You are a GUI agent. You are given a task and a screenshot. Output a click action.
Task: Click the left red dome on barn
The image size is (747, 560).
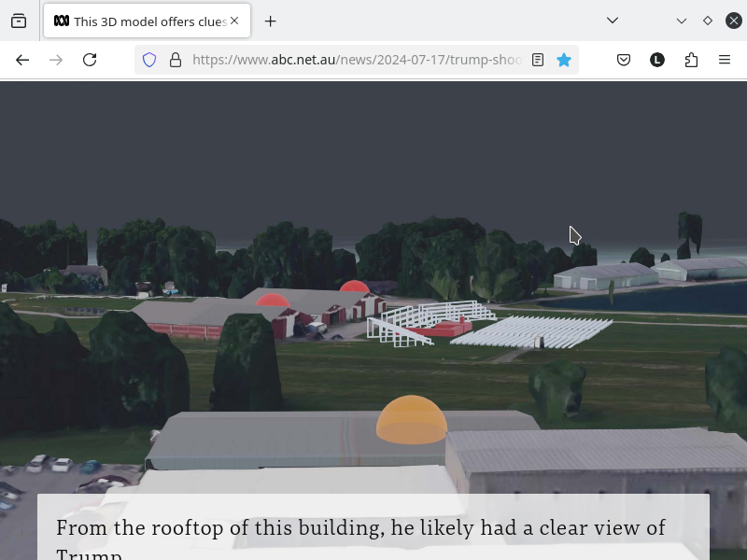pyautogui.click(x=272, y=301)
